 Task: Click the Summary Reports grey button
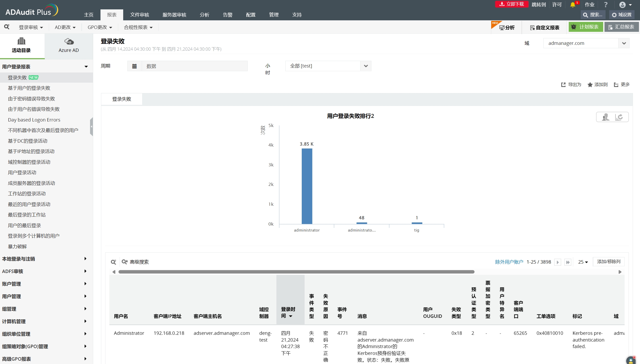[621, 27]
